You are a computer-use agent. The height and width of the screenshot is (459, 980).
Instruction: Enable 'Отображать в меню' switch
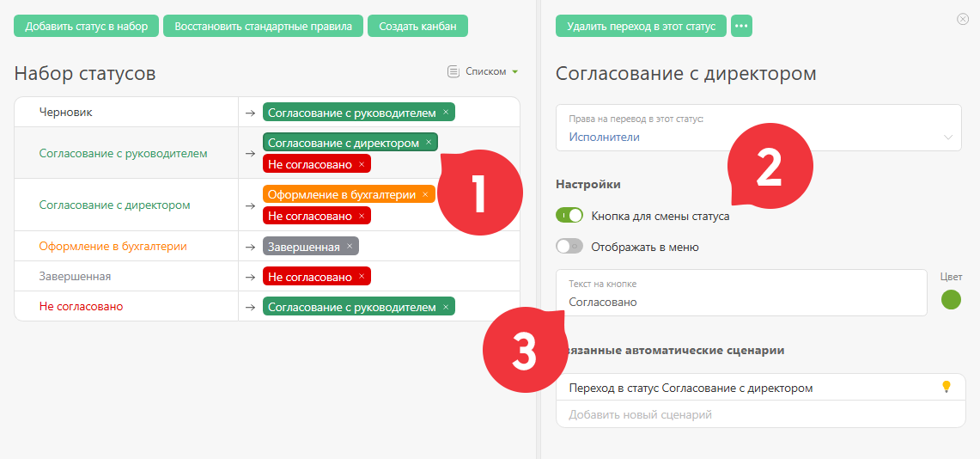(569, 247)
